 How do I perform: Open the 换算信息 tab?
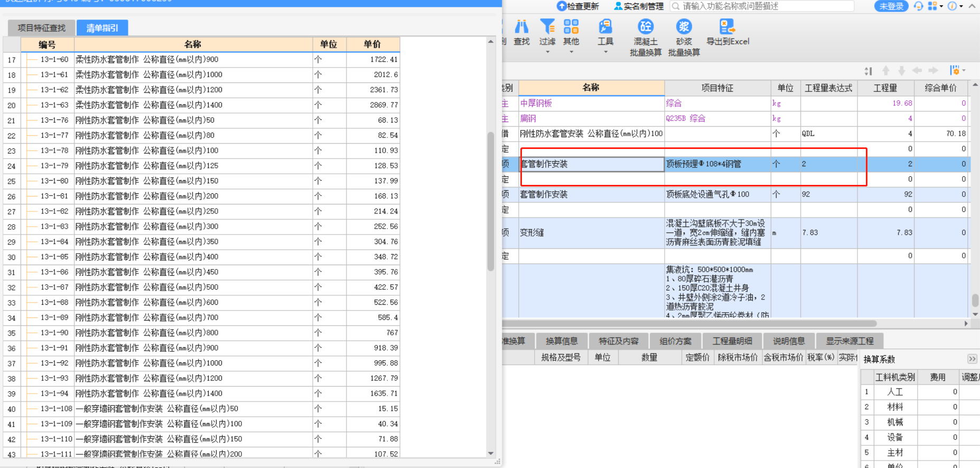pyautogui.click(x=562, y=341)
